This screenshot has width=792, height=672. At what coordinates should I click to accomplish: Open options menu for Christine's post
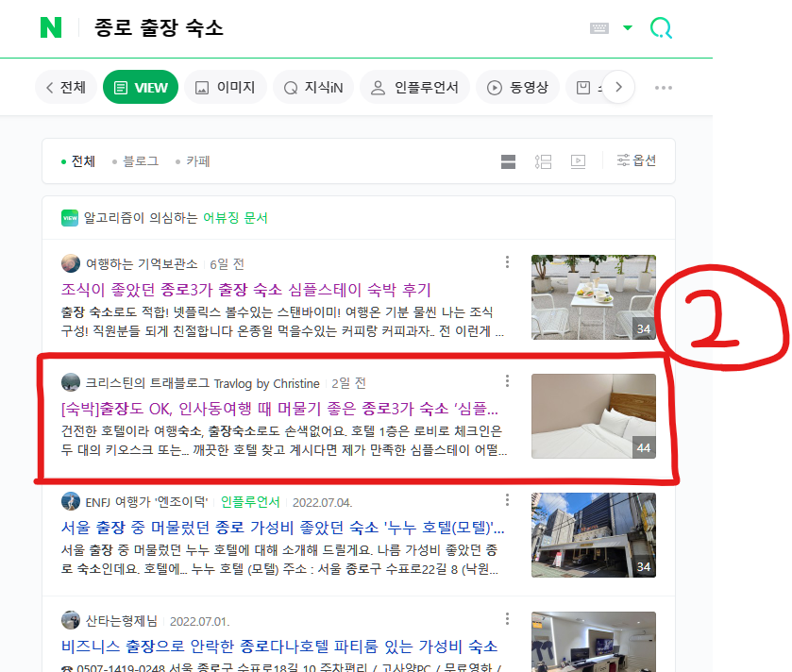pyautogui.click(x=507, y=381)
